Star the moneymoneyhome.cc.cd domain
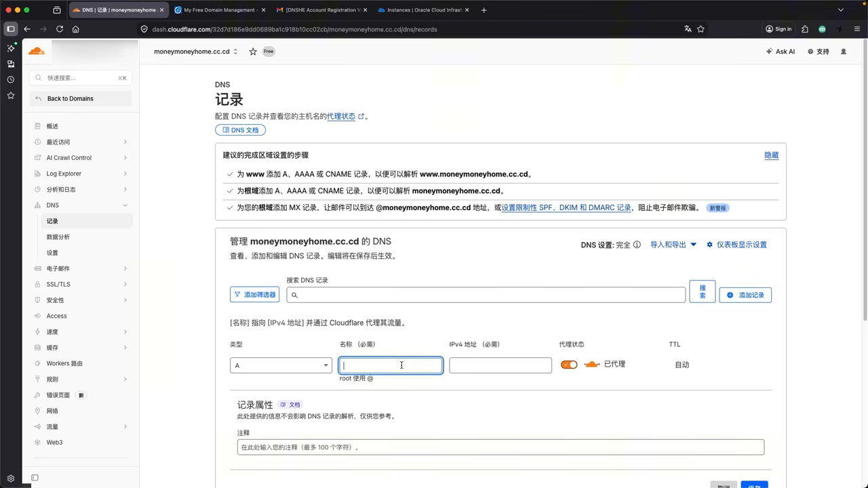Viewport: 868px width, 488px height. pos(253,52)
